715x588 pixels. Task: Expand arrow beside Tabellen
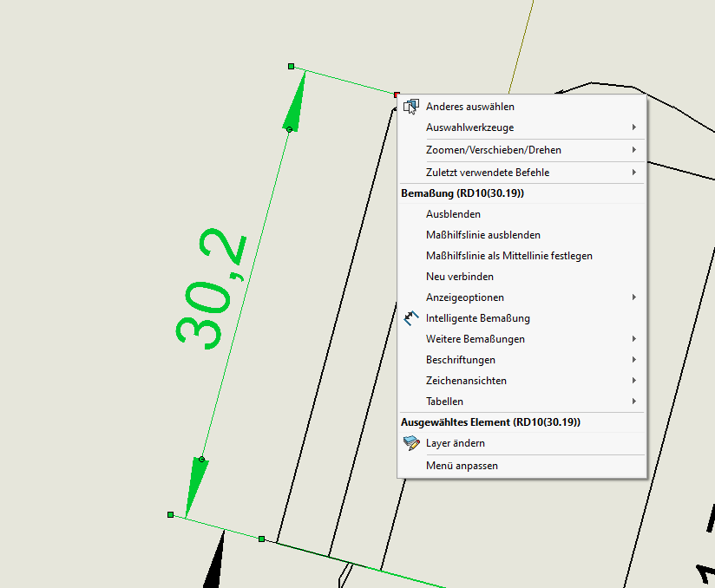[x=634, y=402]
